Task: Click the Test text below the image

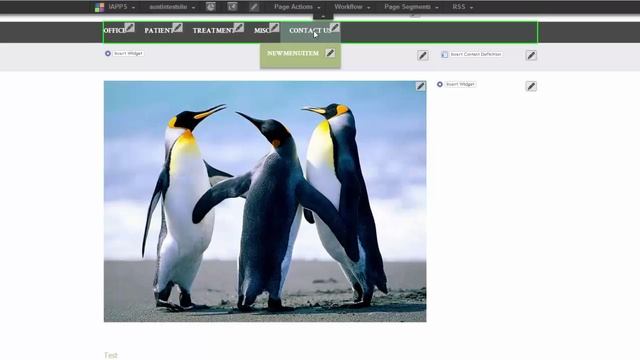Action: tap(111, 356)
